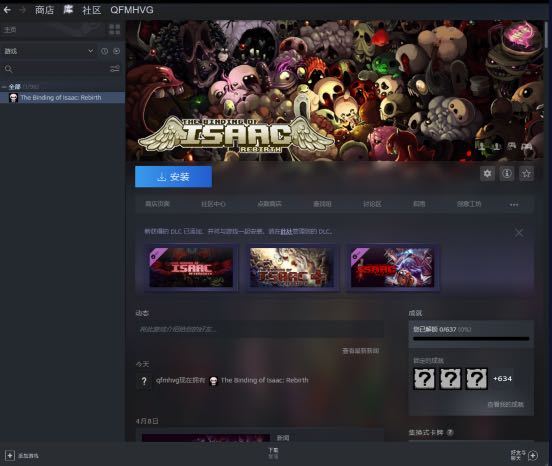Click the recent clock icon in sidebar

click(x=105, y=51)
